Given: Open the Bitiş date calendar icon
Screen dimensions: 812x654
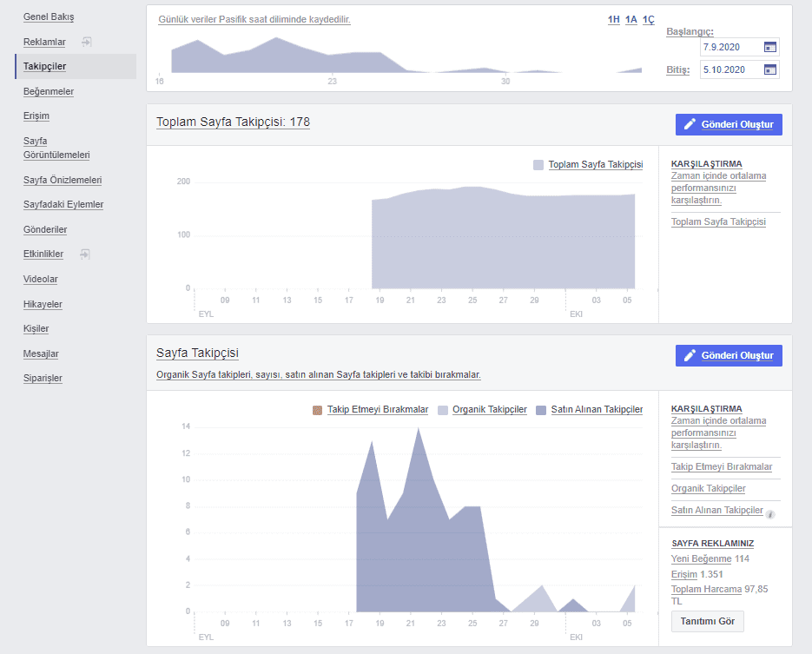Looking at the screenshot, I should pos(769,69).
